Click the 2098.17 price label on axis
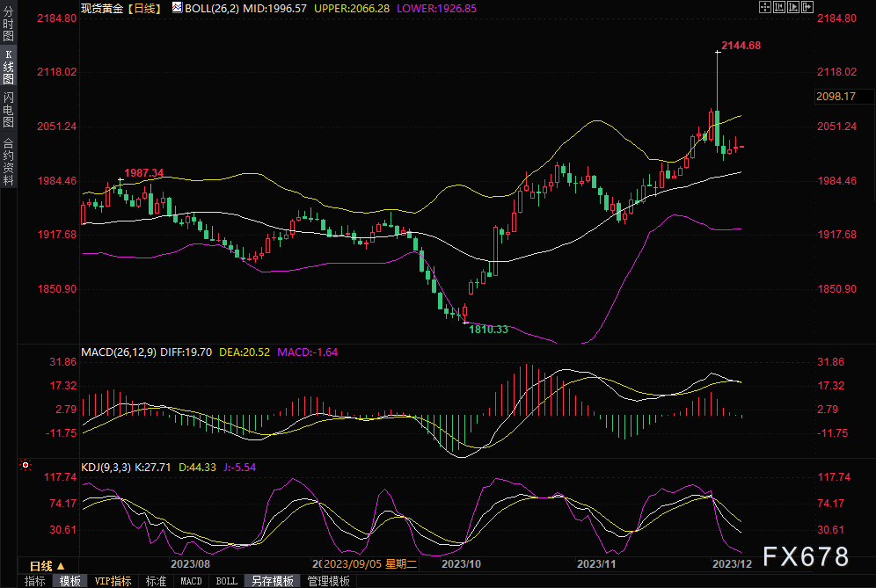This screenshot has width=876, height=588. click(x=836, y=96)
